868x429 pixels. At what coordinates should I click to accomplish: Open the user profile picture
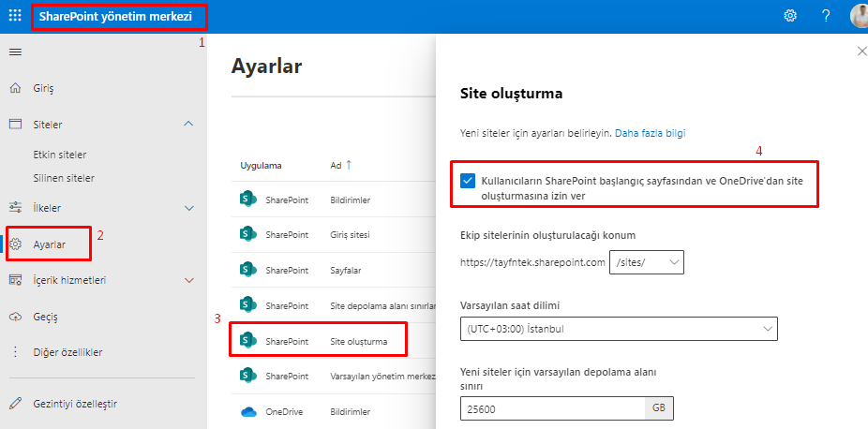coord(859,16)
